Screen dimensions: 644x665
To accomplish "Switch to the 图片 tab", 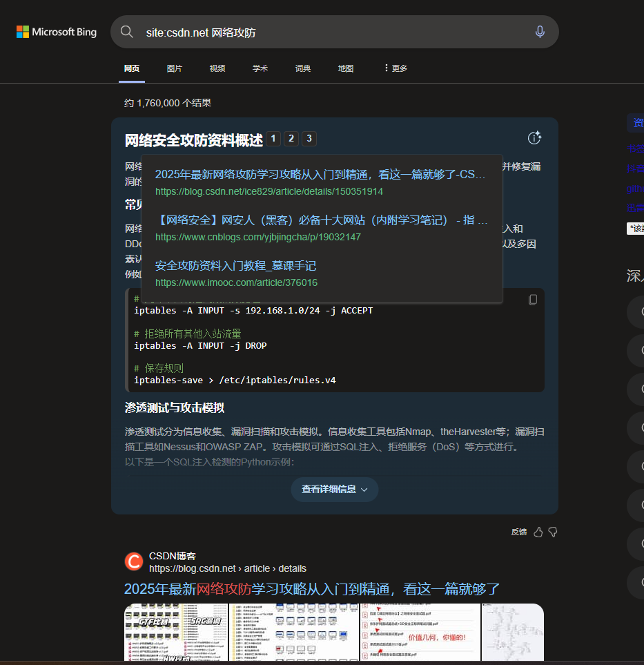I will 175,68.
